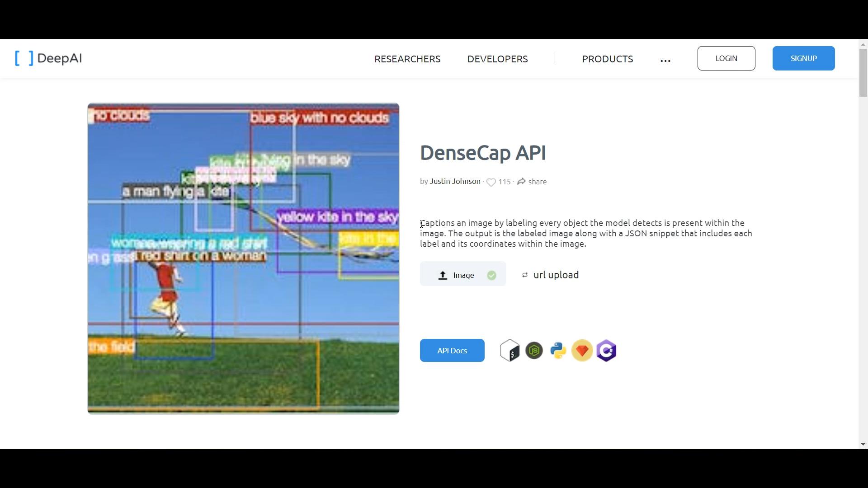
Task: Select the Bash shell code example icon
Action: (509, 351)
